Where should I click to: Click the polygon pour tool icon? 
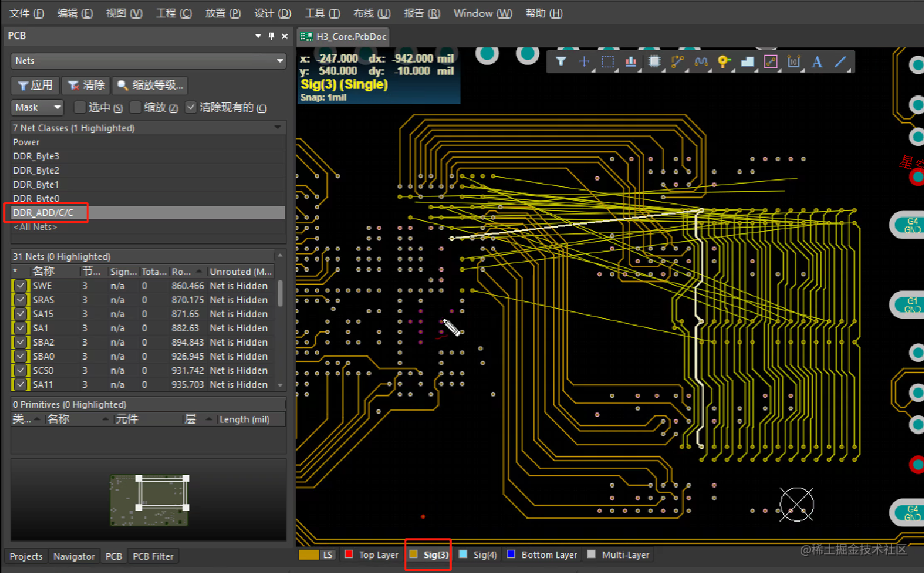pyautogui.click(x=747, y=61)
